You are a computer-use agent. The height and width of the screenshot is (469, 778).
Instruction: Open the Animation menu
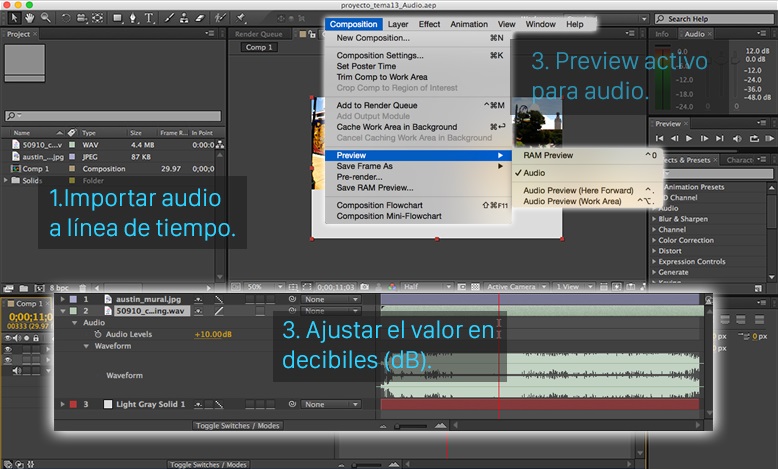[x=469, y=24]
